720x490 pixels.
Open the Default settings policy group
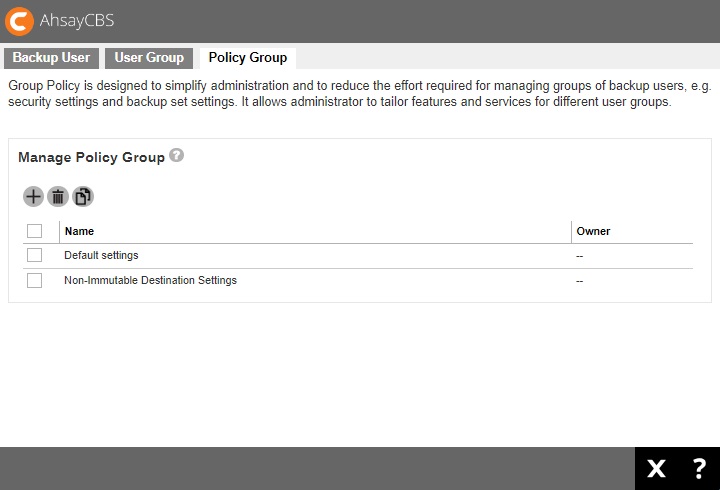101,255
